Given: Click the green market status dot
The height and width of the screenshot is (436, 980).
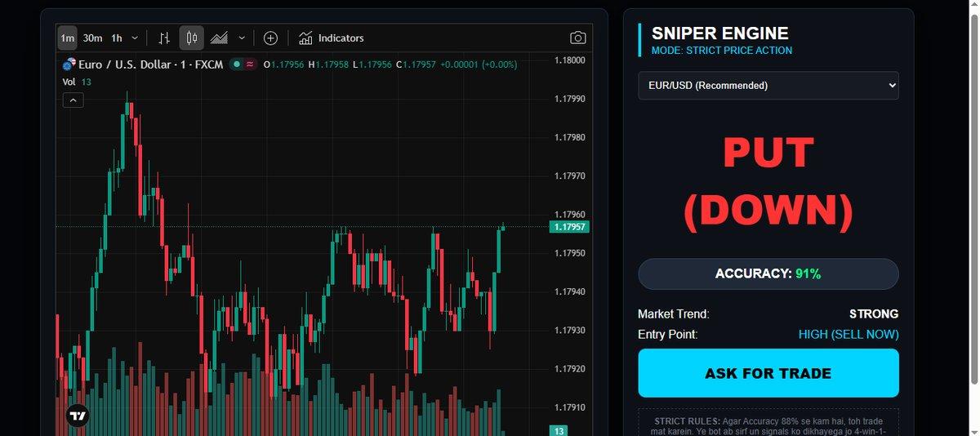Looking at the screenshot, I should pos(236,64).
